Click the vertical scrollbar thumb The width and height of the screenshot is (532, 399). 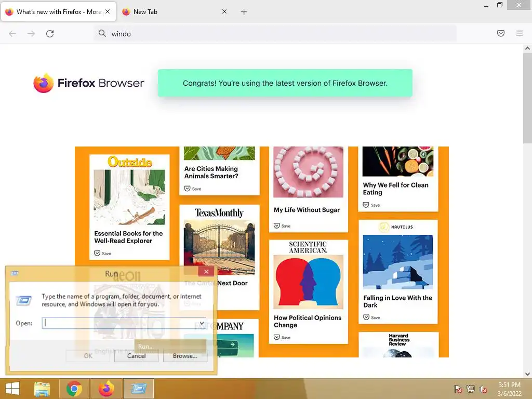click(x=527, y=98)
